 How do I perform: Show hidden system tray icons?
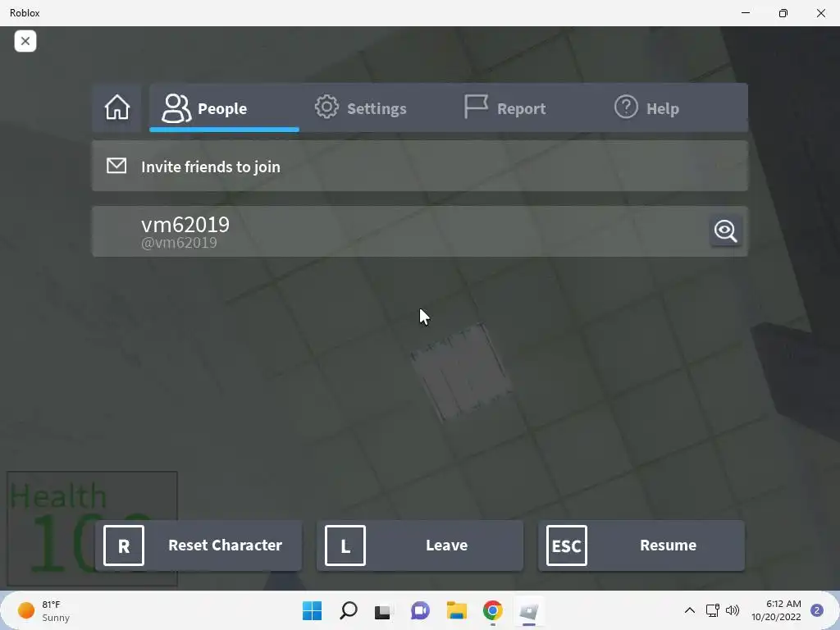click(690, 610)
